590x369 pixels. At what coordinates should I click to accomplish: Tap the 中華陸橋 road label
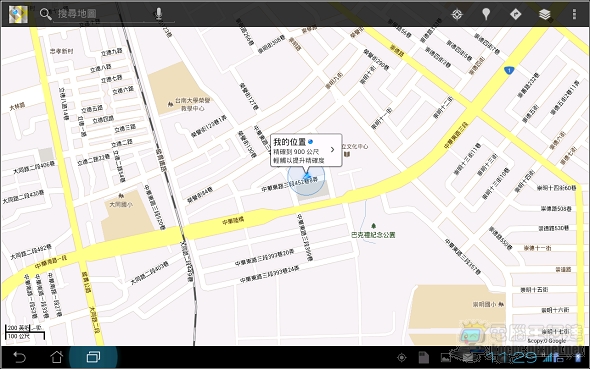(x=233, y=221)
